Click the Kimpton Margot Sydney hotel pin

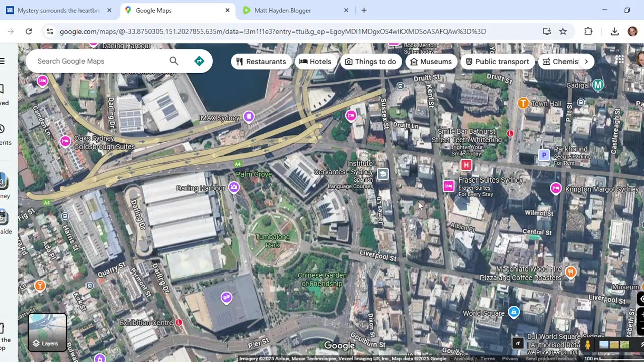click(556, 188)
